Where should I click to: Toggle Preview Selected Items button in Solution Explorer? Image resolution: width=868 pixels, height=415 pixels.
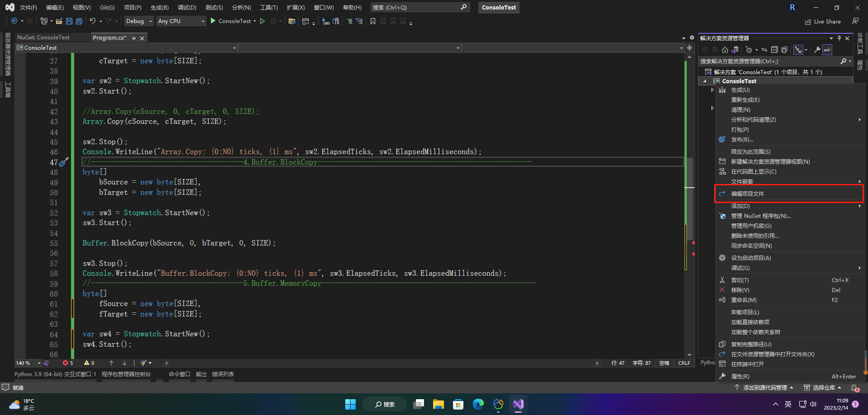click(827, 50)
